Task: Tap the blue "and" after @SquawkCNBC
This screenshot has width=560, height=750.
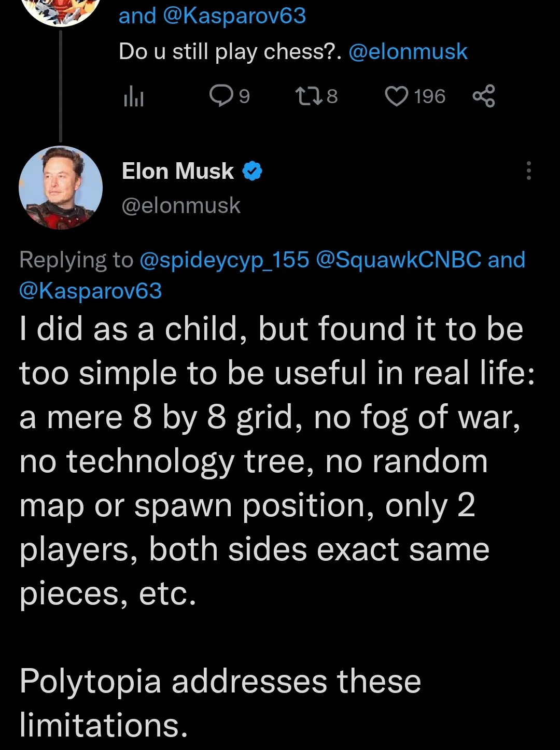Action: (x=507, y=260)
